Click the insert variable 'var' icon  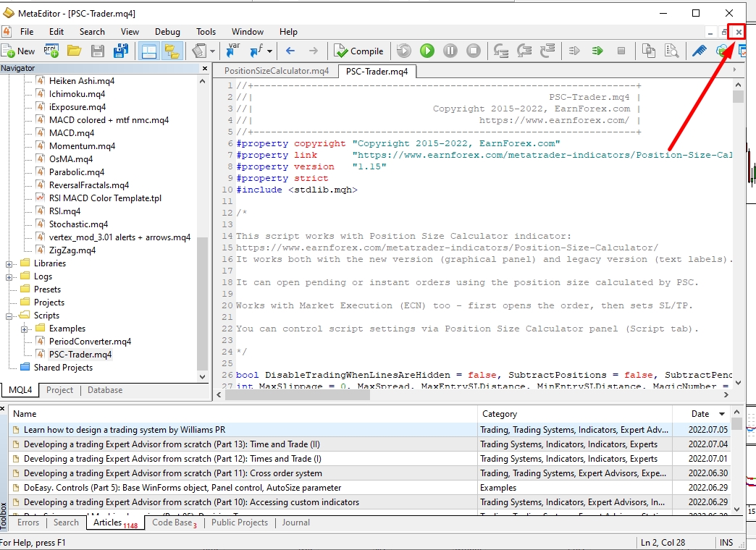[233, 51]
